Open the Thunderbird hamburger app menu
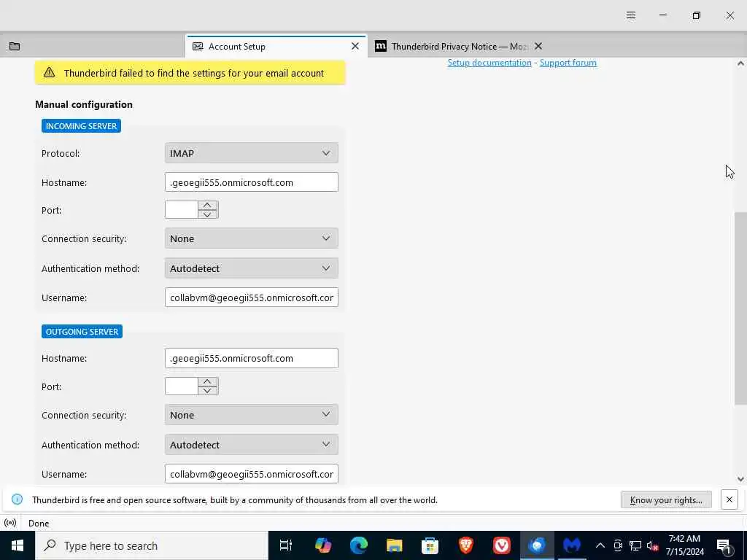This screenshot has height=560, width=747. click(x=631, y=15)
